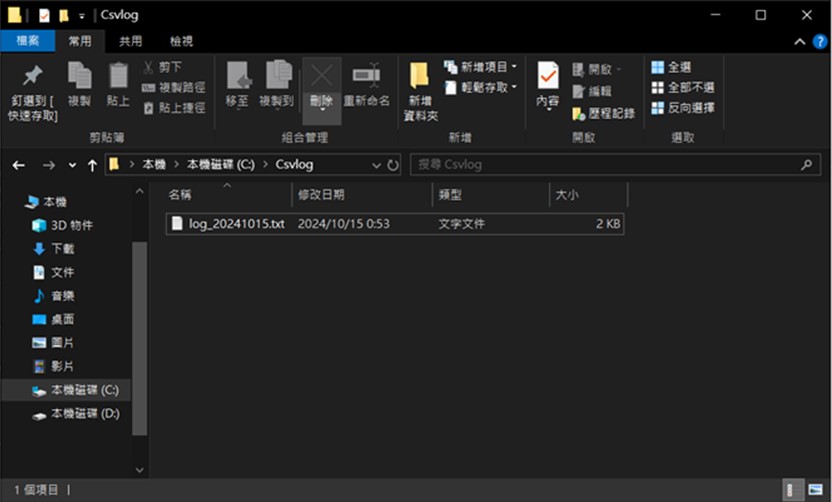Switch to the View (檢視) tab
The width and height of the screenshot is (832, 502).
181,41
